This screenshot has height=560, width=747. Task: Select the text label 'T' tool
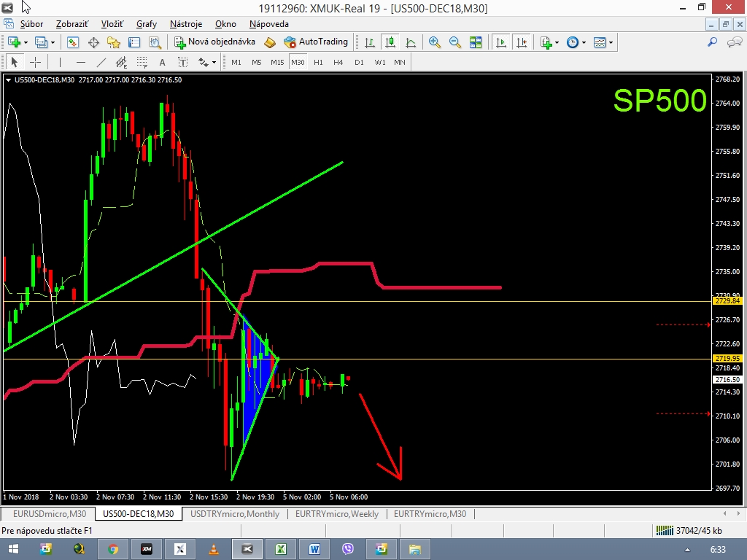pyautogui.click(x=182, y=63)
